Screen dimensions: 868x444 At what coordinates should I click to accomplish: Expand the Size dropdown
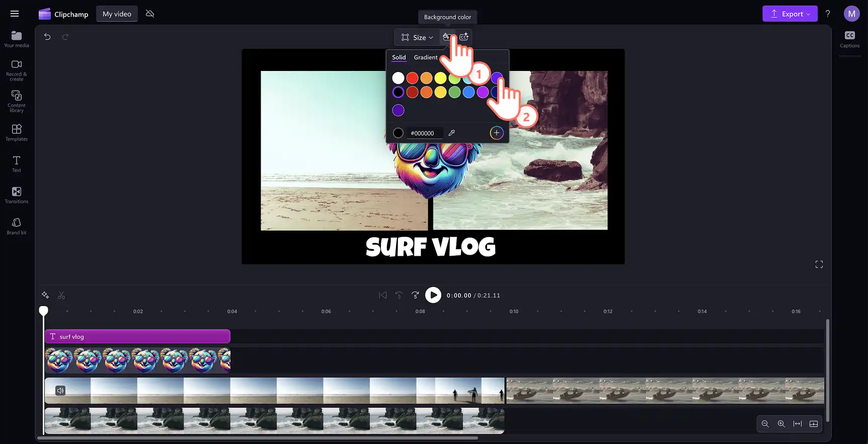click(417, 37)
